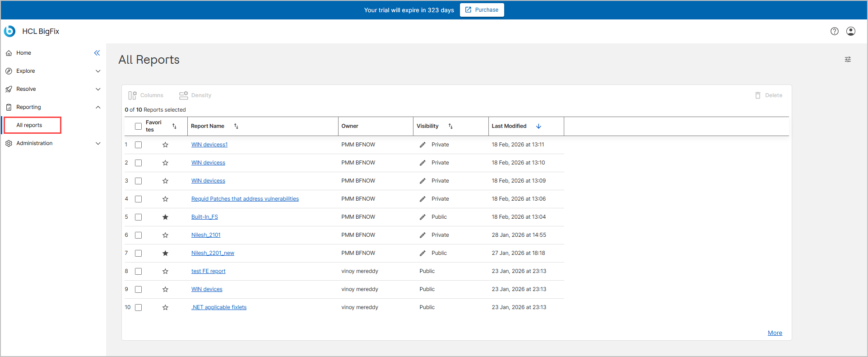Click the More link below the table

(x=775, y=333)
